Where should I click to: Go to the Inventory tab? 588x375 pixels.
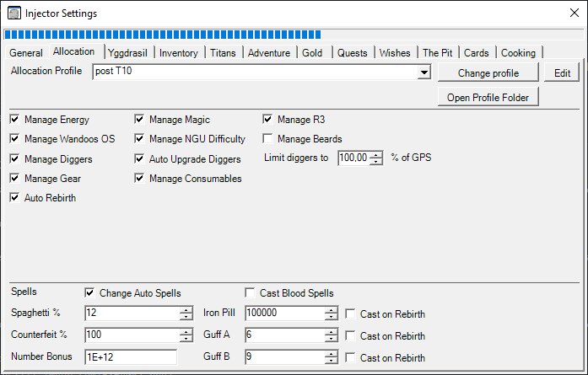click(179, 53)
